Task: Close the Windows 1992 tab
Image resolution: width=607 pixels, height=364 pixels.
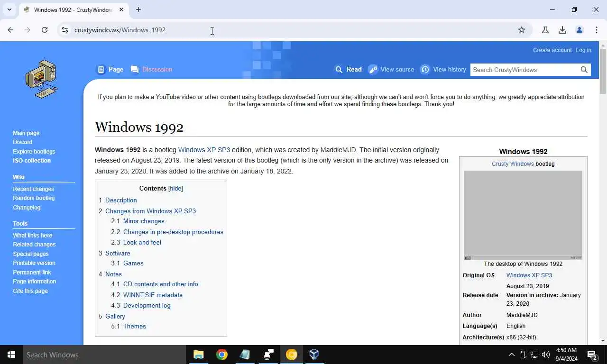Action: point(121,9)
